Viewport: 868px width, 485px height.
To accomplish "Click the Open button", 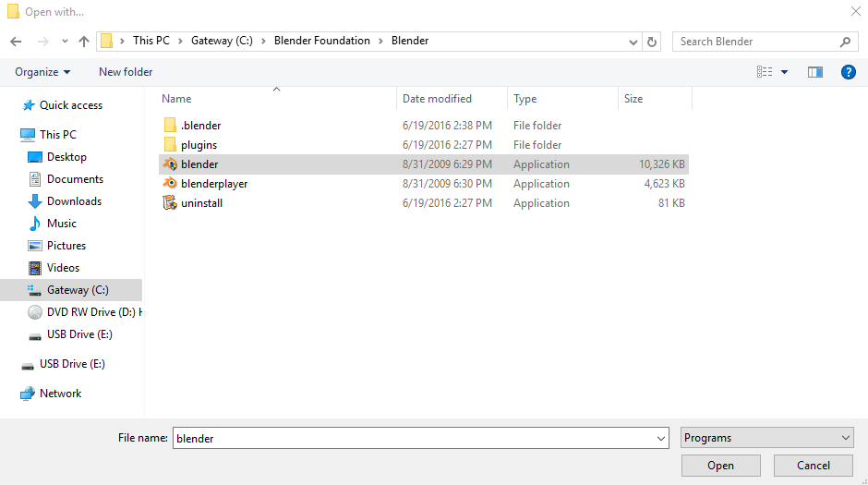I will click(721, 466).
